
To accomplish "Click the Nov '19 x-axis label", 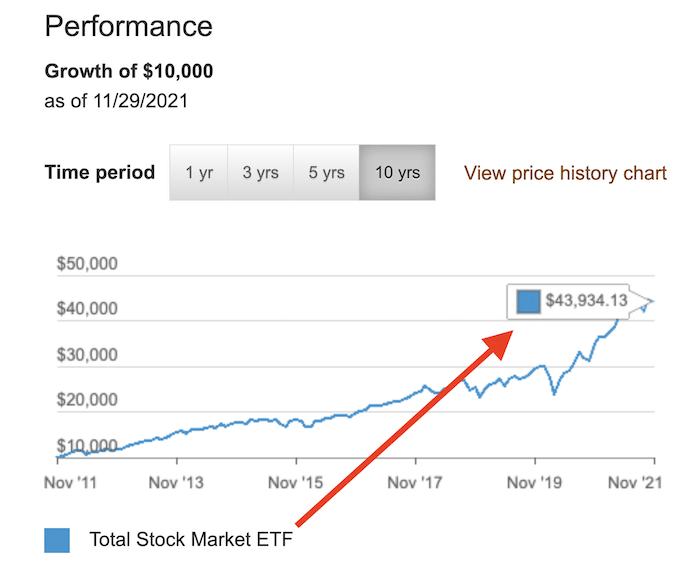I will coord(535,482).
